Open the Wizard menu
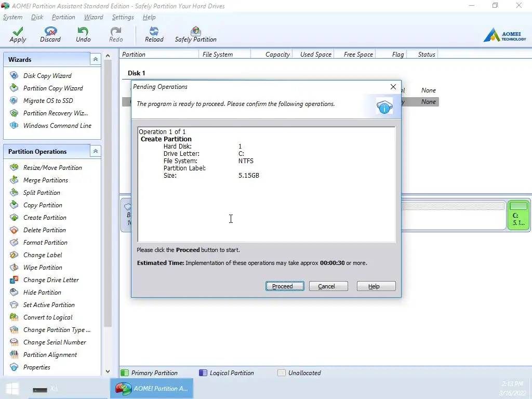Image resolution: width=532 pixels, height=399 pixels. pyautogui.click(x=94, y=17)
